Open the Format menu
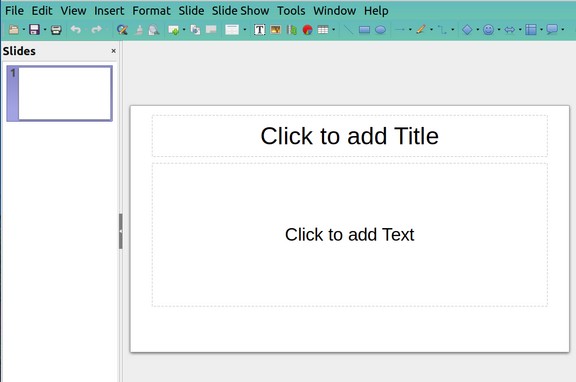 coord(151,11)
